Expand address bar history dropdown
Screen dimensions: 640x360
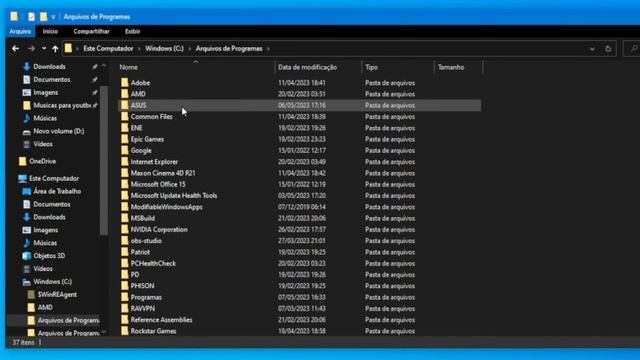click(x=592, y=49)
